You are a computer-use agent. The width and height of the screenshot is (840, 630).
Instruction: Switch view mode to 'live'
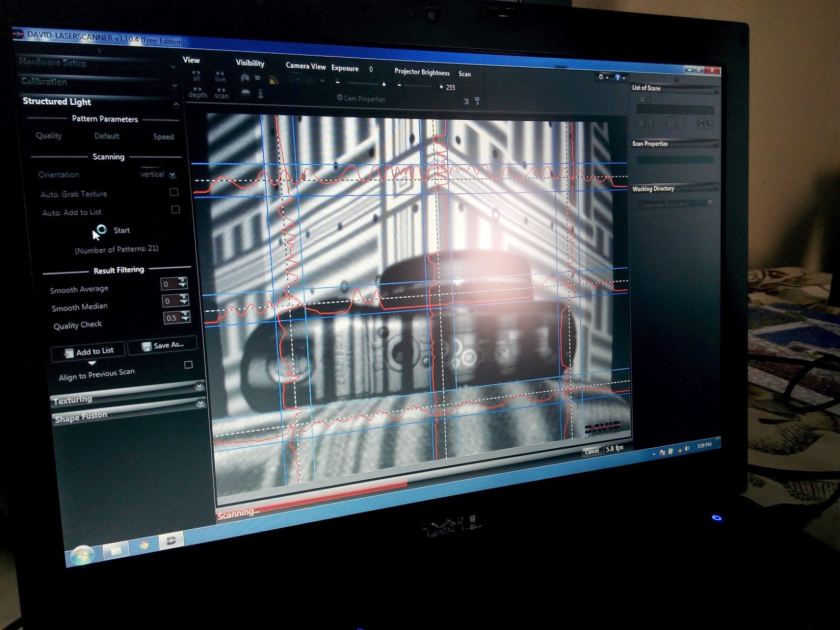tap(220, 77)
